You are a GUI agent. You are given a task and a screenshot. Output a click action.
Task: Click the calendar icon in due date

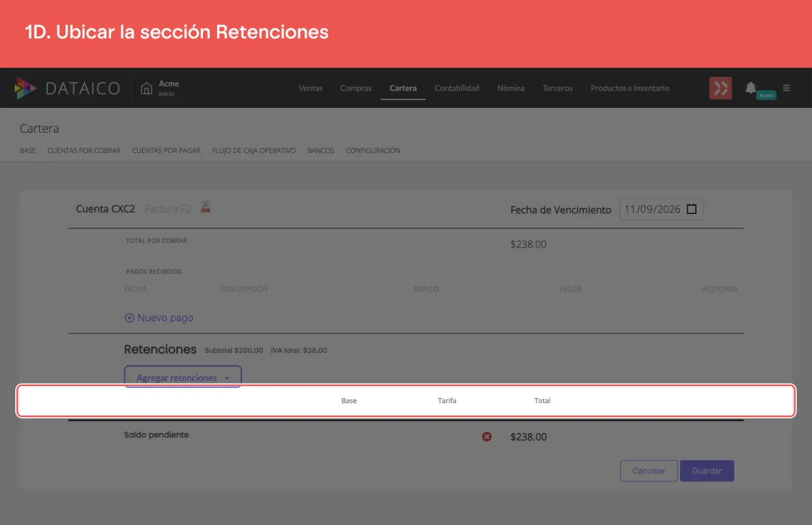pos(691,209)
